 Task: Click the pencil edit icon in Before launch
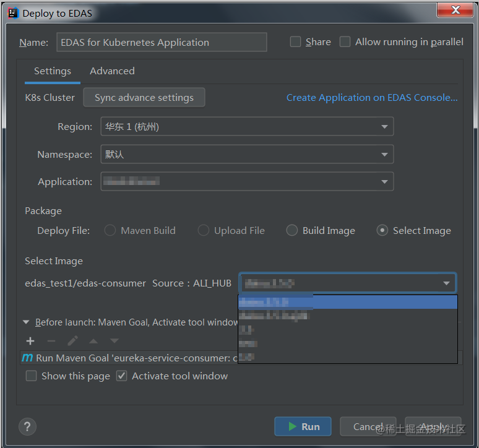point(72,341)
